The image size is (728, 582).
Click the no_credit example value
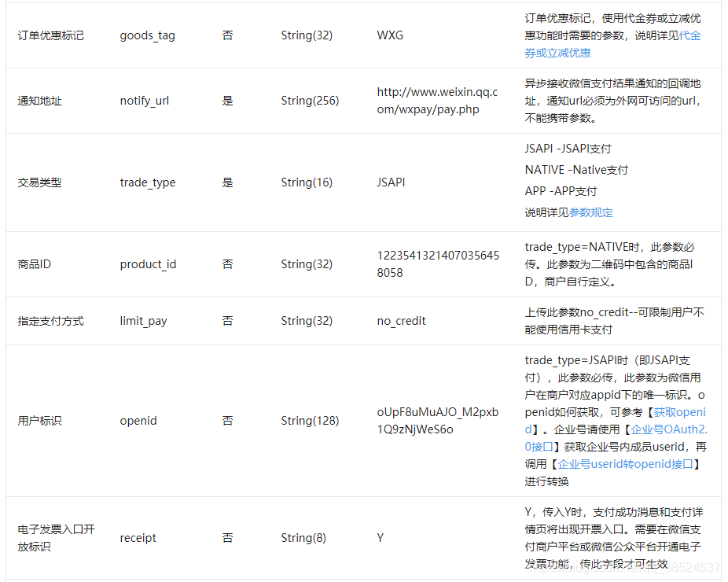[x=401, y=321]
